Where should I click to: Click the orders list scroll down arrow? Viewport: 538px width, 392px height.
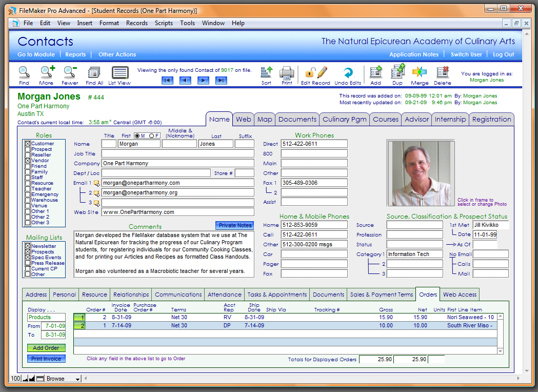pos(500,351)
